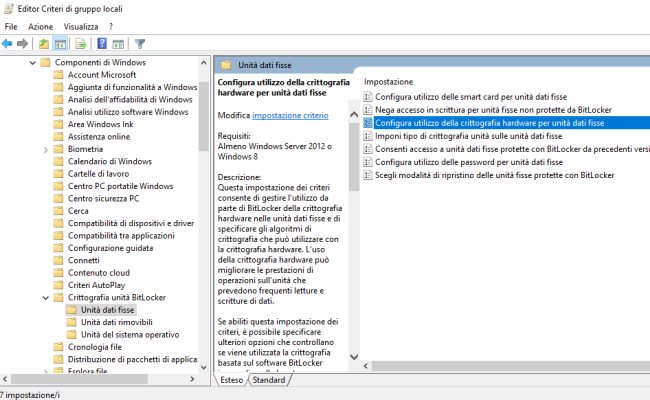This screenshot has height=400, width=650.
Task: Switch to the Standard tab
Action: [269, 380]
